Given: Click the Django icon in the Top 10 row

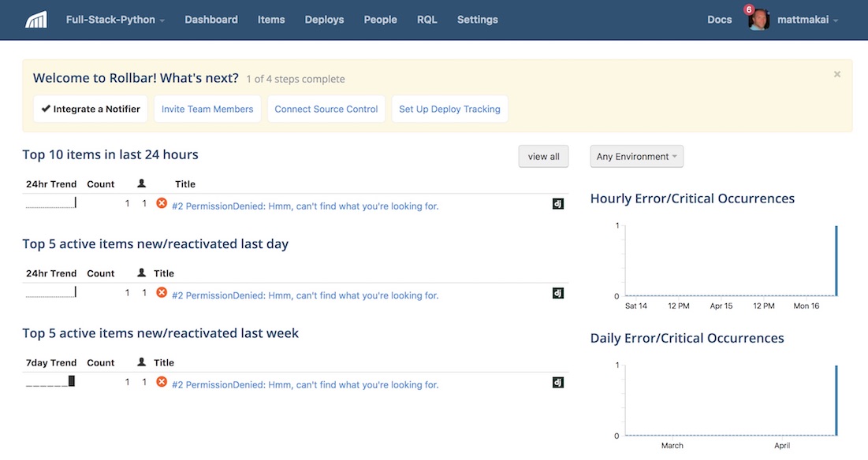Looking at the screenshot, I should (557, 204).
